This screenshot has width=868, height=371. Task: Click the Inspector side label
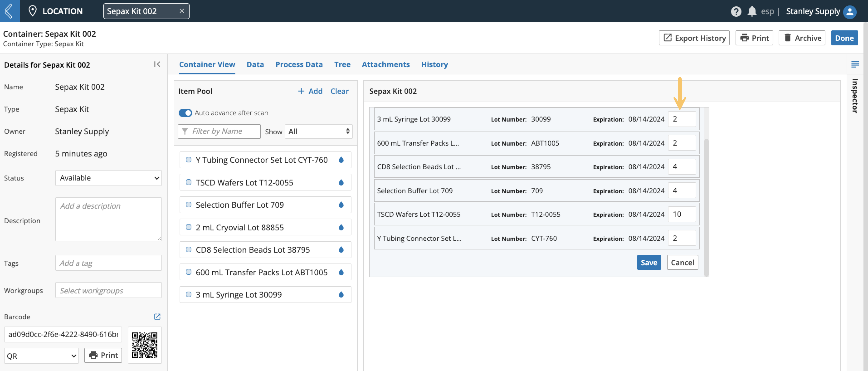coord(855,96)
